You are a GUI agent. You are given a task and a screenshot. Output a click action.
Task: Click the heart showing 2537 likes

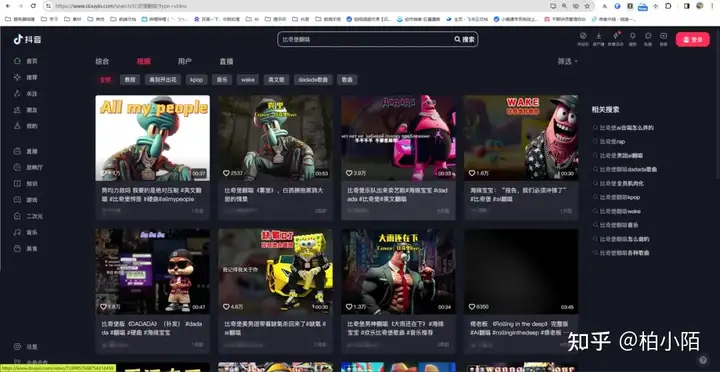[x=226, y=173]
